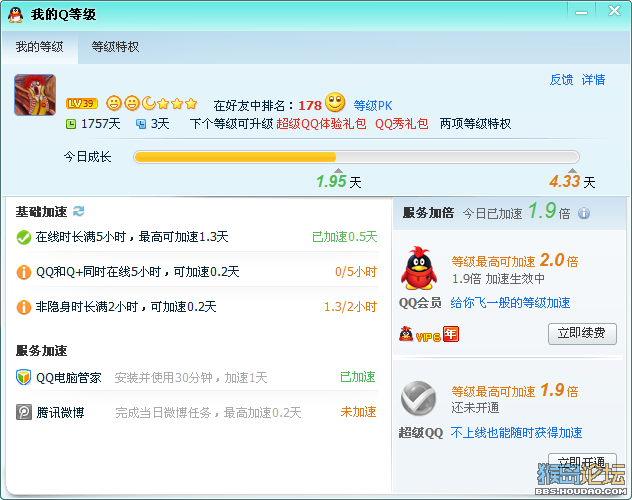The height and width of the screenshot is (500, 632).
Task: Click the rank number 178
Action: (310, 106)
